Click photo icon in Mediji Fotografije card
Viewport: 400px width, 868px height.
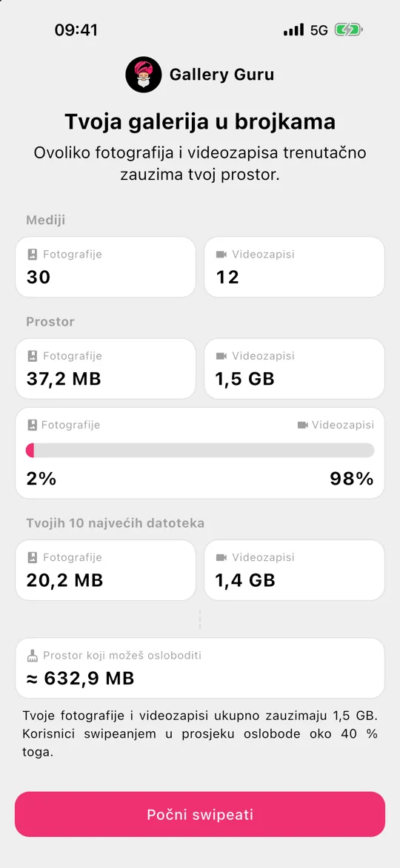tap(33, 254)
